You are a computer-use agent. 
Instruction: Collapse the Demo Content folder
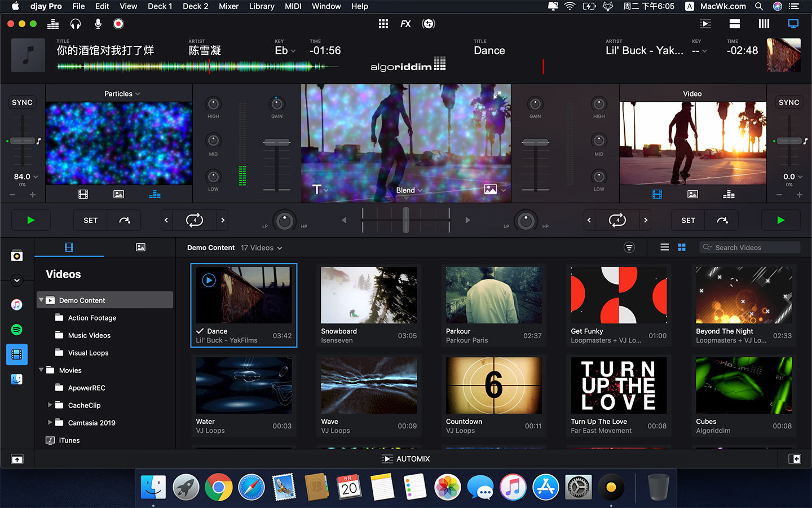[x=41, y=300]
